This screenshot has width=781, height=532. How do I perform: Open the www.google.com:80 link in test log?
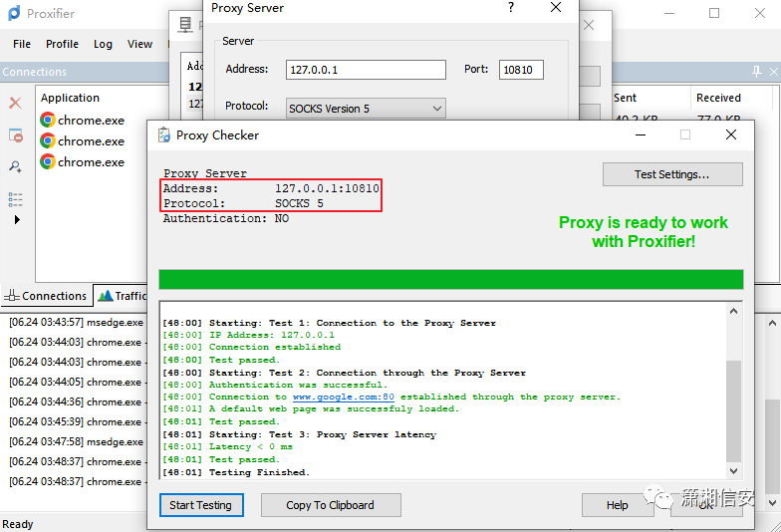click(343, 397)
